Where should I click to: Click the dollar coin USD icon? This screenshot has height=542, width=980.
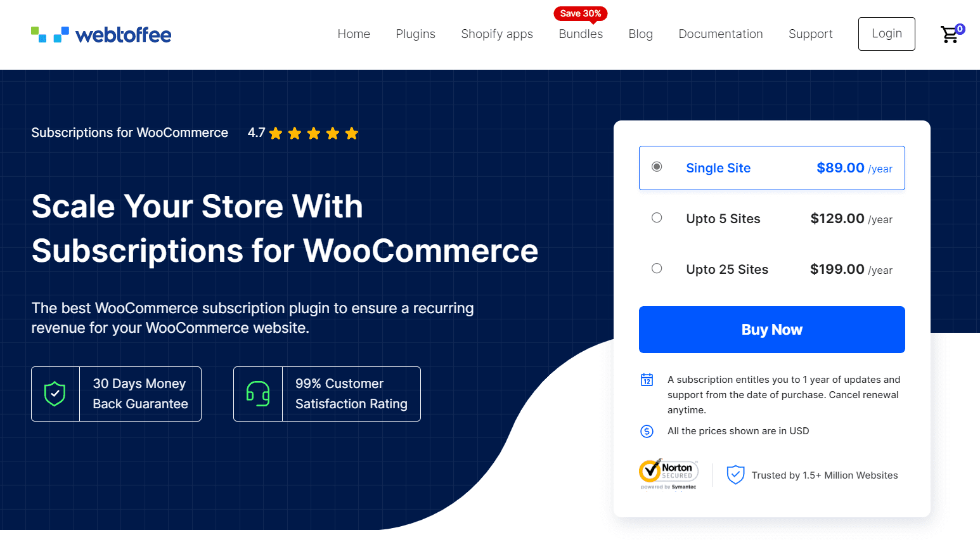pos(647,431)
